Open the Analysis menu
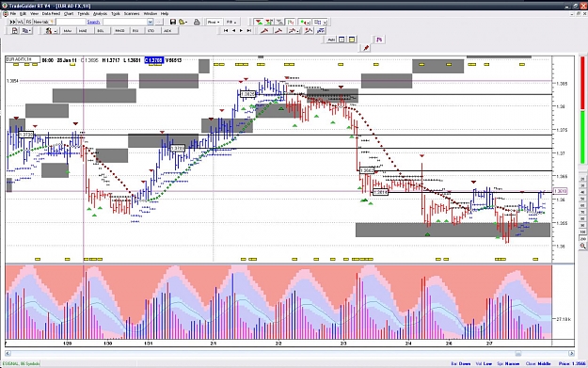Image resolution: width=588 pixels, height=368 pixels. tap(100, 13)
